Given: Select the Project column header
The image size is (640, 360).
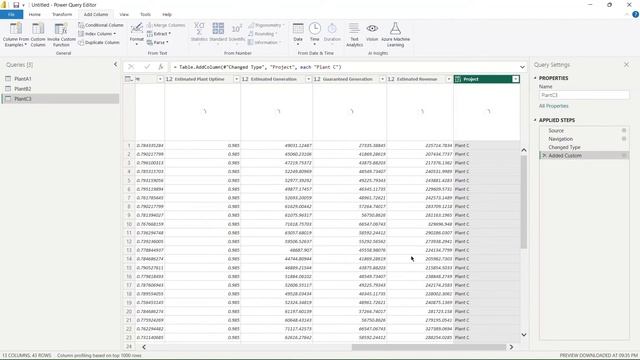Looking at the screenshot, I should click(x=486, y=79).
